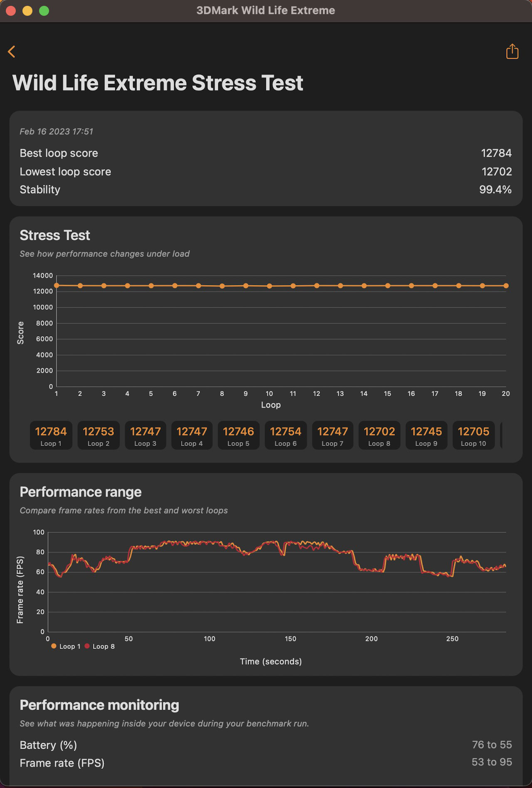Viewport: 532px width, 788px height.
Task: Click loop 10 data point on chart
Action: [269, 286]
